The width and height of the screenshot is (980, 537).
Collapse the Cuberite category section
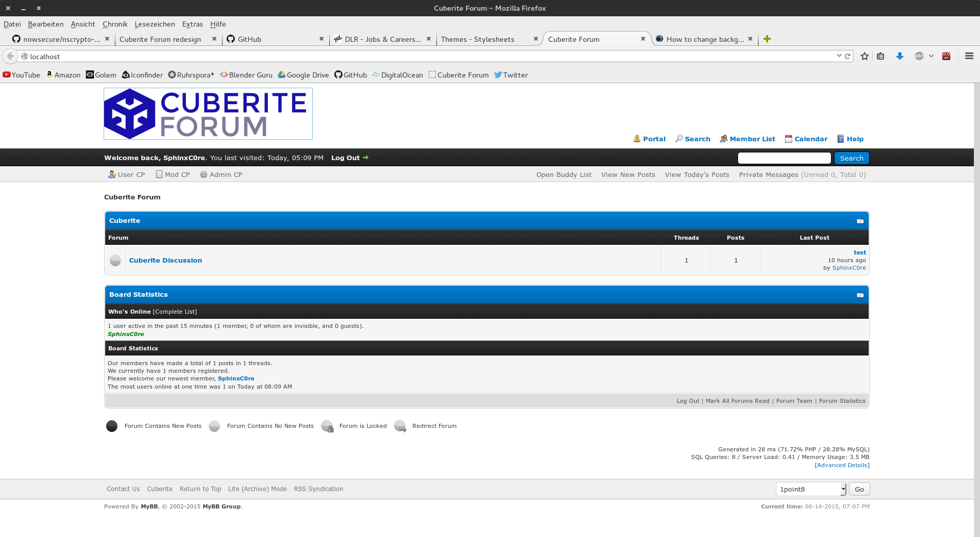click(860, 221)
